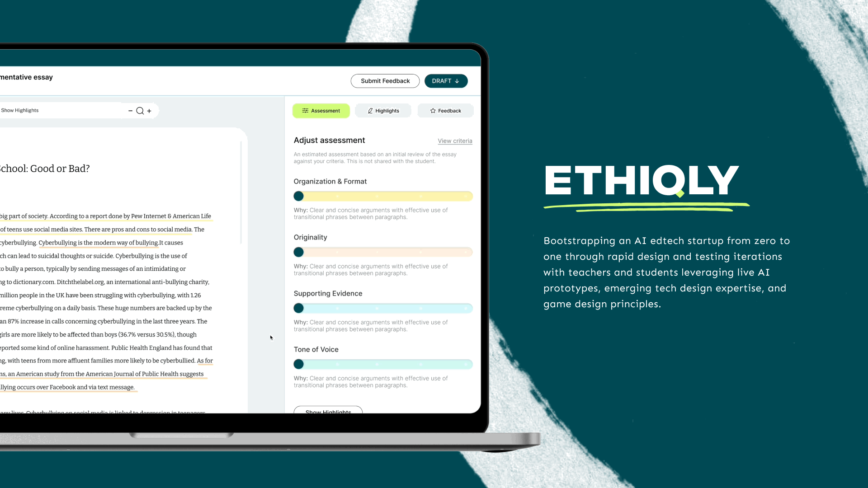Click the zoom out icon
Screen dimensions: 868x488
[131, 110]
